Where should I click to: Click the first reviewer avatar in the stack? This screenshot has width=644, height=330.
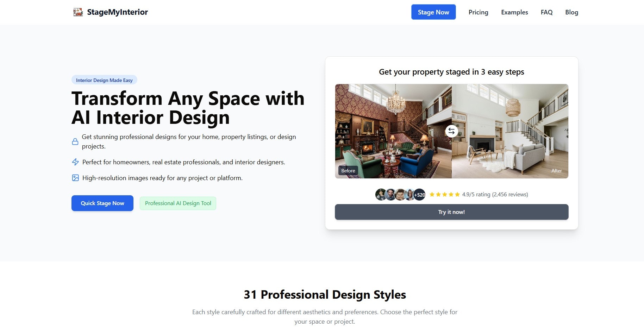pos(381,194)
